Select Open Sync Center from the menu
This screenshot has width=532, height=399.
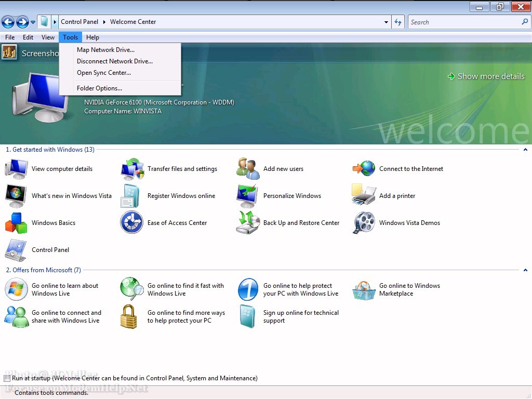(x=120, y=73)
